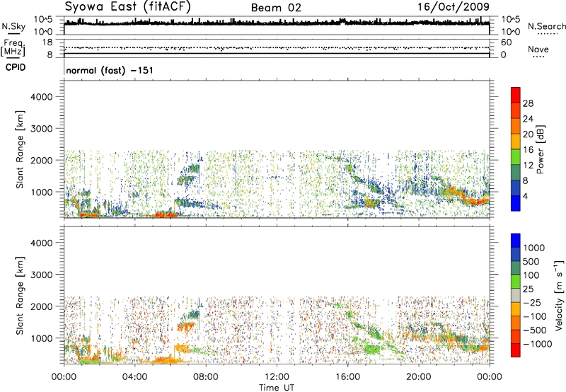The image size is (566, 392).
Task: Click the 'Syowa East (fitACF)' plot title
Action: 128,7
